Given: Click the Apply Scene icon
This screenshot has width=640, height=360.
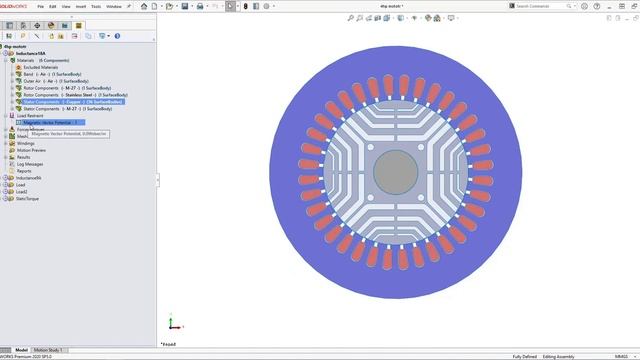Looking at the screenshot, I should click(x=437, y=18).
